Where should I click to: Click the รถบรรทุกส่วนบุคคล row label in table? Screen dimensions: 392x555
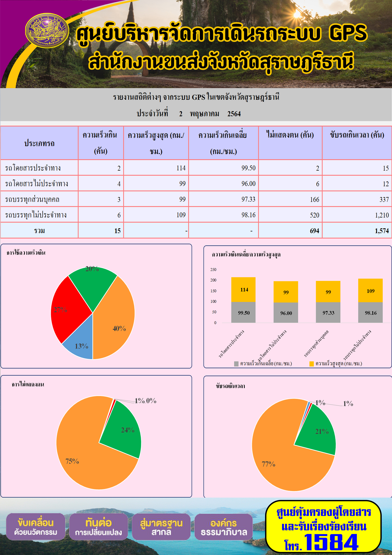pos(32,199)
